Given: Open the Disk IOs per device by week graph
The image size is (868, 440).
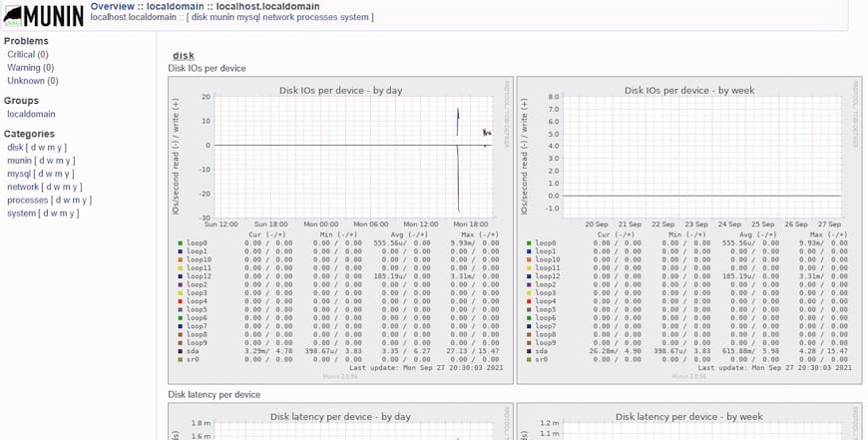Looking at the screenshot, I should pyautogui.click(x=689, y=230).
